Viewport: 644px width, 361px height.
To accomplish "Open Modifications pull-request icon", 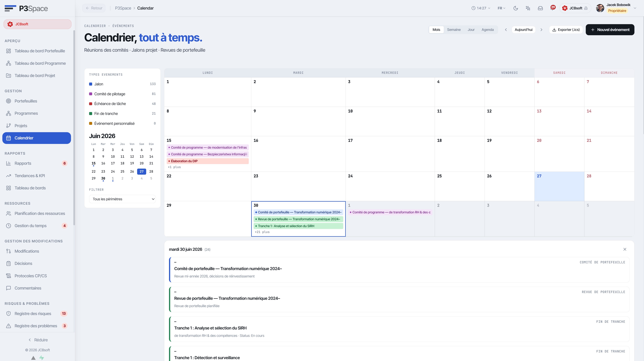I will tap(9, 251).
